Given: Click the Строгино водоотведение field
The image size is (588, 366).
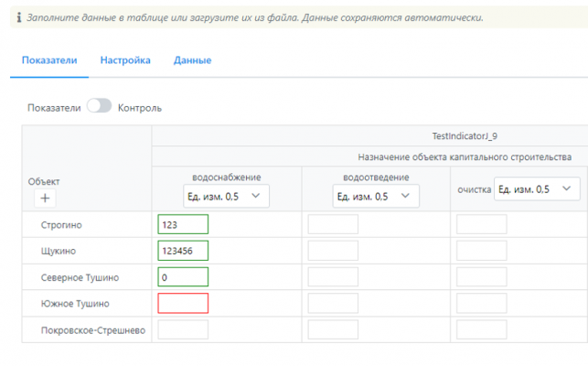Looking at the screenshot, I should 333,224.
